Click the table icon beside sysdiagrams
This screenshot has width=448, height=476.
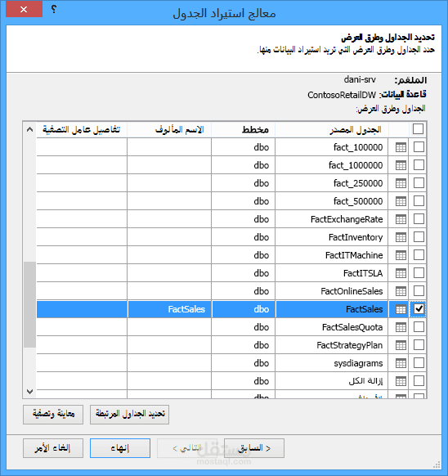(401, 363)
